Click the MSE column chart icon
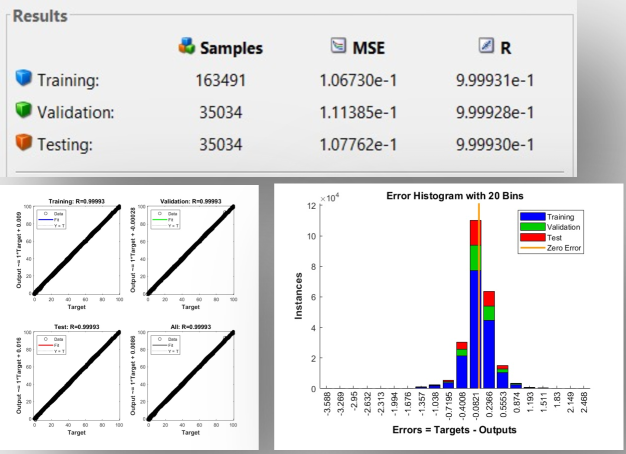626x454 pixels. [x=338, y=45]
